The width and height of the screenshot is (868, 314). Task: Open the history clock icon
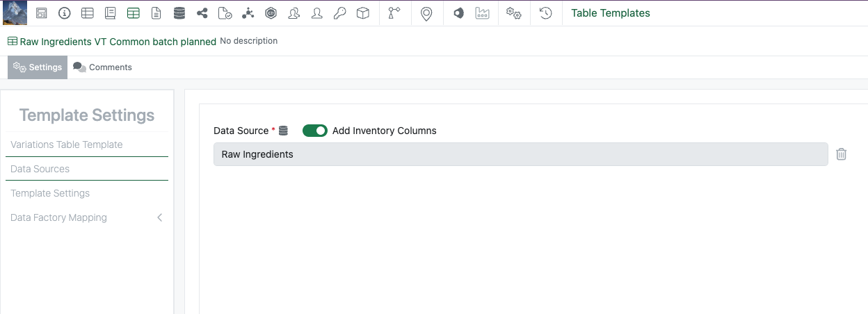click(x=546, y=13)
